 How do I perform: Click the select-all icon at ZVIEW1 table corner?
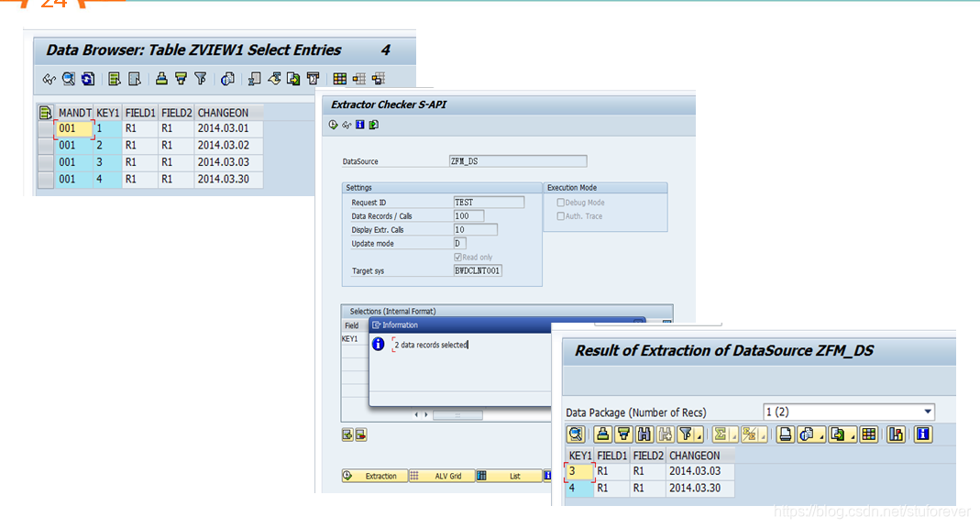46,113
